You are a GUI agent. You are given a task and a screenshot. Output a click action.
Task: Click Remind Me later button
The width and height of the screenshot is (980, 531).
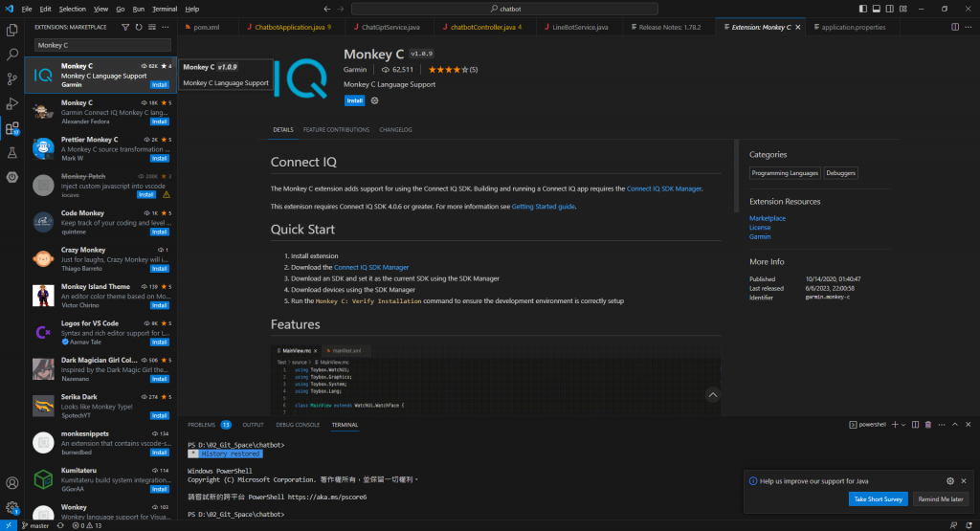click(x=941, y=499)
